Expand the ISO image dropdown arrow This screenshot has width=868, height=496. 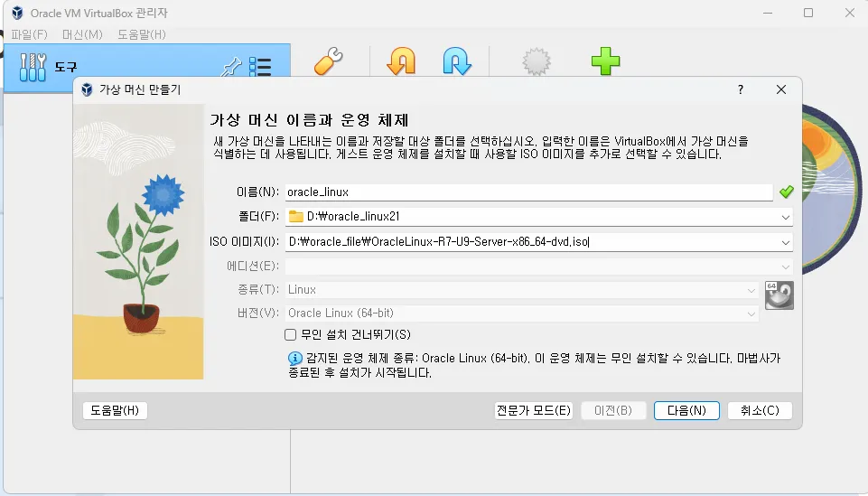[x=785, y=242]
